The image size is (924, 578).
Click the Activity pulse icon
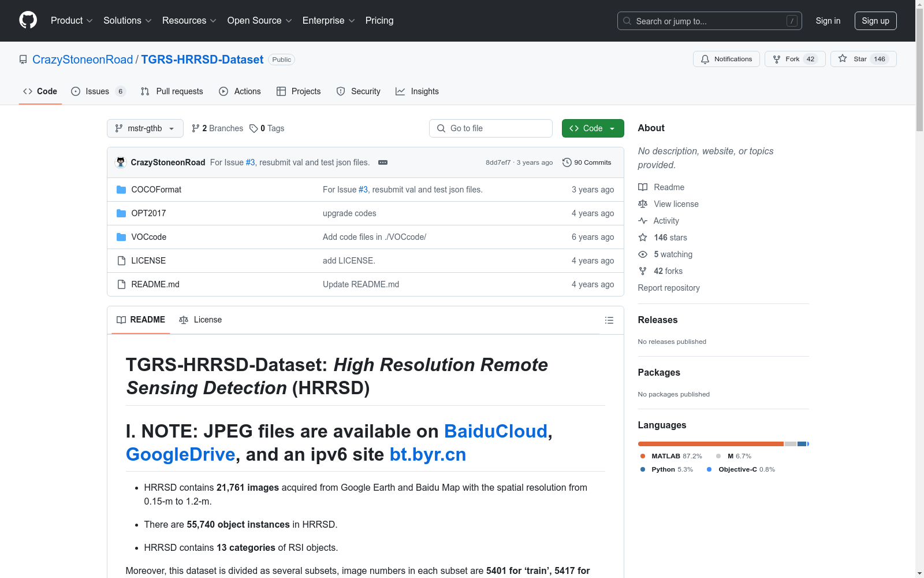coord(643,221)
